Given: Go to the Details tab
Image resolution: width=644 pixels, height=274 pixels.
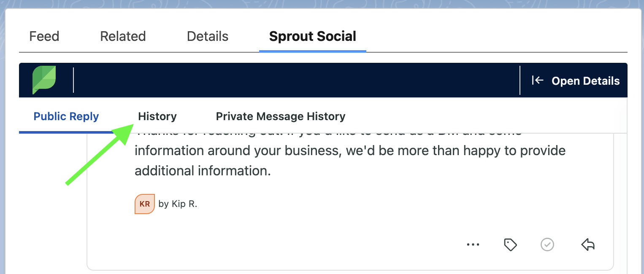Looking at the screenshot, I should (208, 36).
